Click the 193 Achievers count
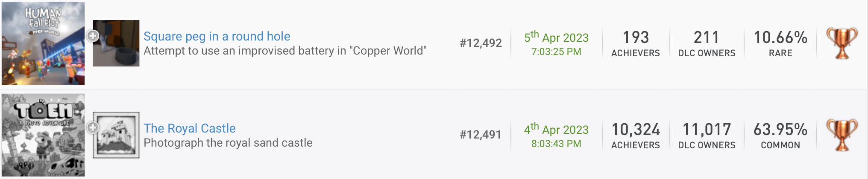Image resolution: width=868 pixels, height=179 pixels. (x=636, y=43)
